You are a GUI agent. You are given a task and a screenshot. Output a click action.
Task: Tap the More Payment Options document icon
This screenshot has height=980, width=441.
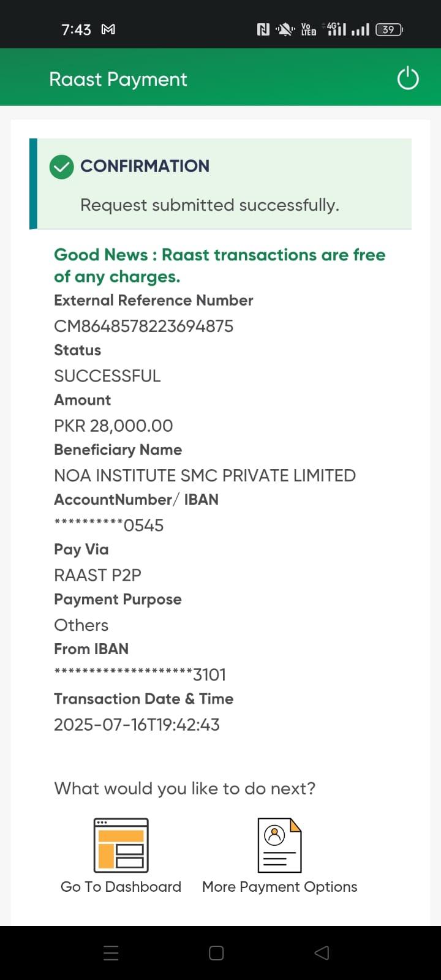pos(279,845)
